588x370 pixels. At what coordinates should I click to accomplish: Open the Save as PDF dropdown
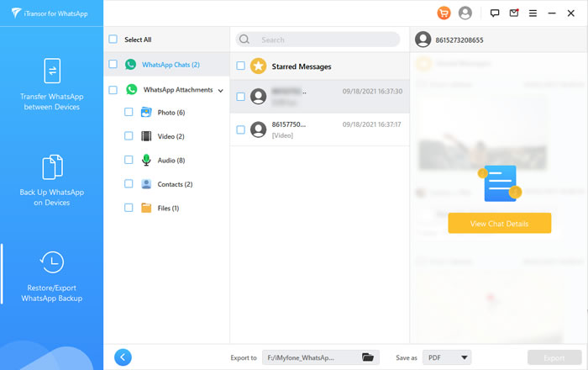[447, 357]
